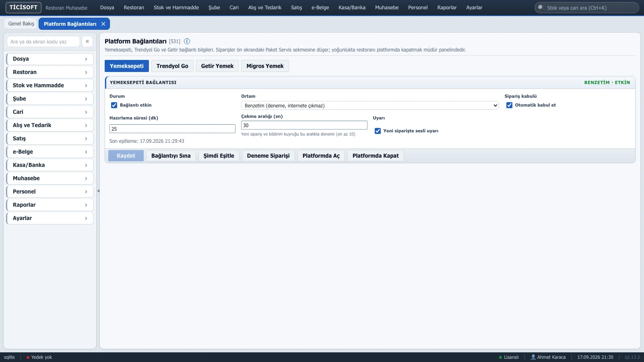
Task: Switch to the Migros Yemek tab
Action: point(265,66)
